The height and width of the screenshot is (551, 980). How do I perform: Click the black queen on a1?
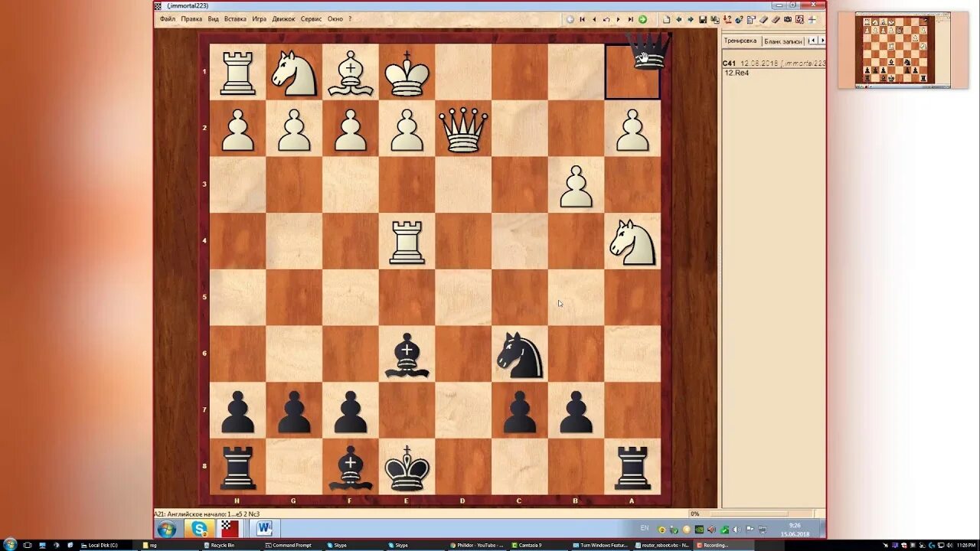click(x=648, y=52)
